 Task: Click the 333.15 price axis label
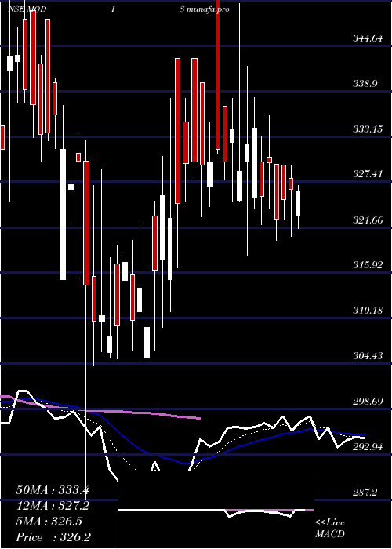tap(368, 129)
